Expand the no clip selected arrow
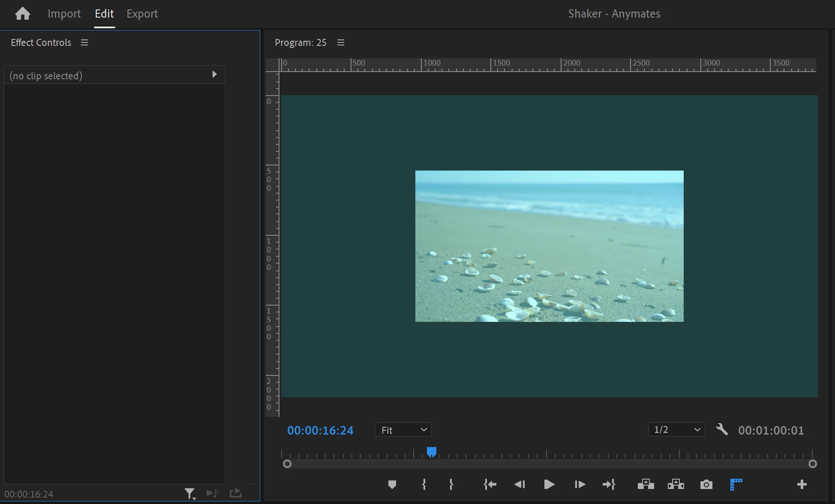This screenshot has height=504, width=835. [x=214, y=75]
